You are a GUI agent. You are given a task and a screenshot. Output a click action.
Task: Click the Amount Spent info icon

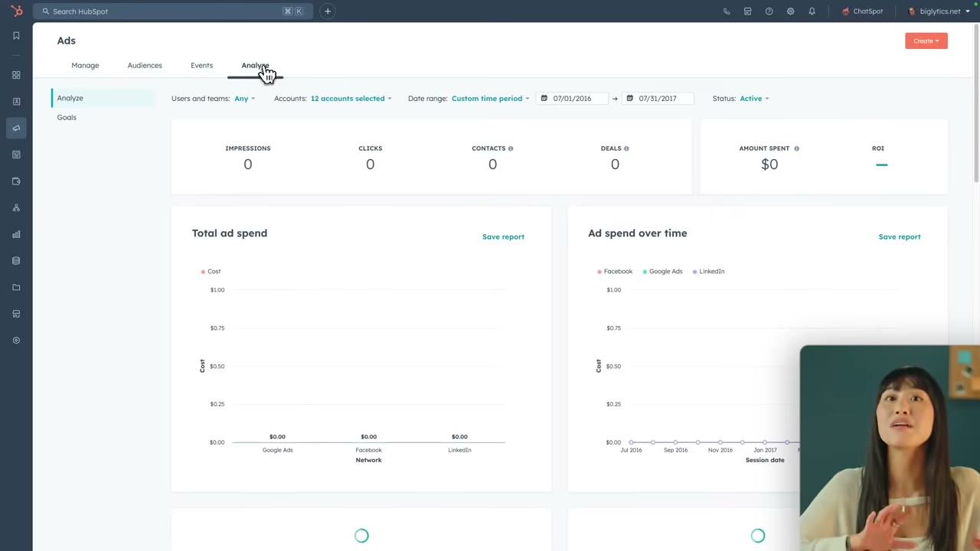[796, 148]
